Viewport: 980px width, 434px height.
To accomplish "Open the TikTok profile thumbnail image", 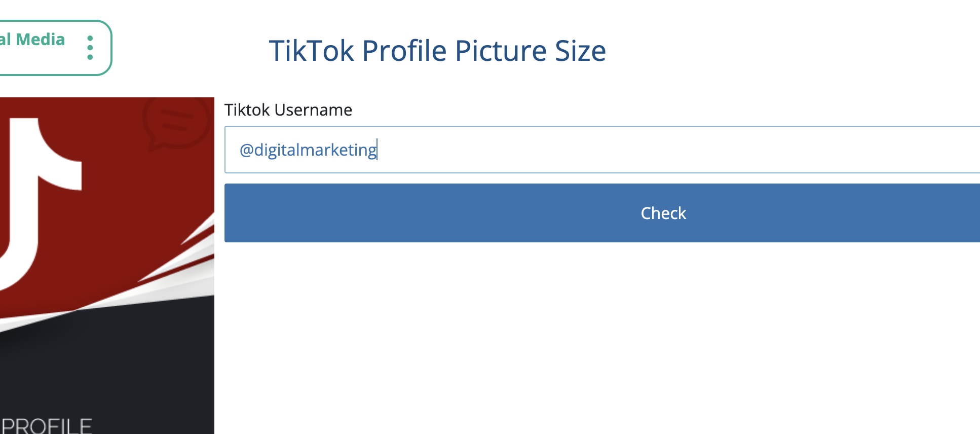I will click(x=107, y=266).
